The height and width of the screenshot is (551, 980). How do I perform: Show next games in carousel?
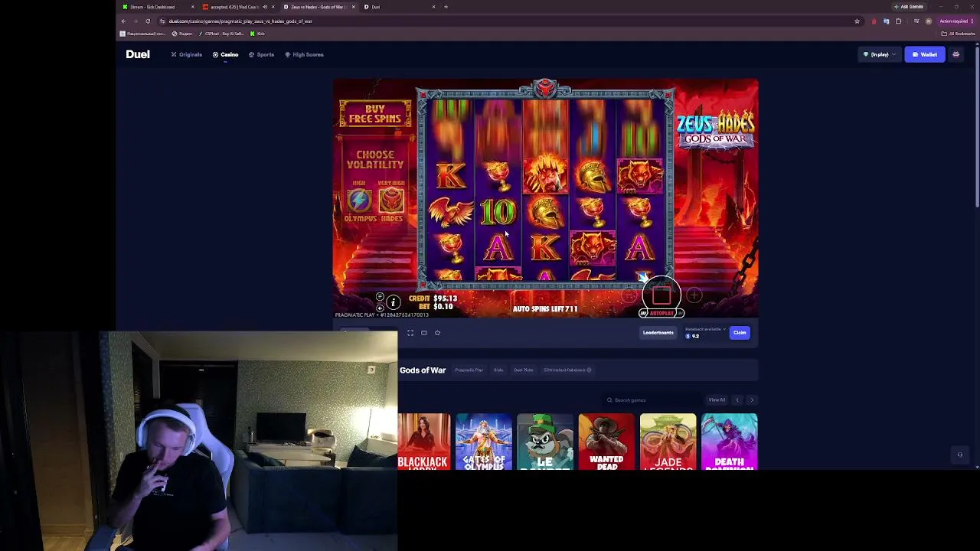click(x=752, y=400)
